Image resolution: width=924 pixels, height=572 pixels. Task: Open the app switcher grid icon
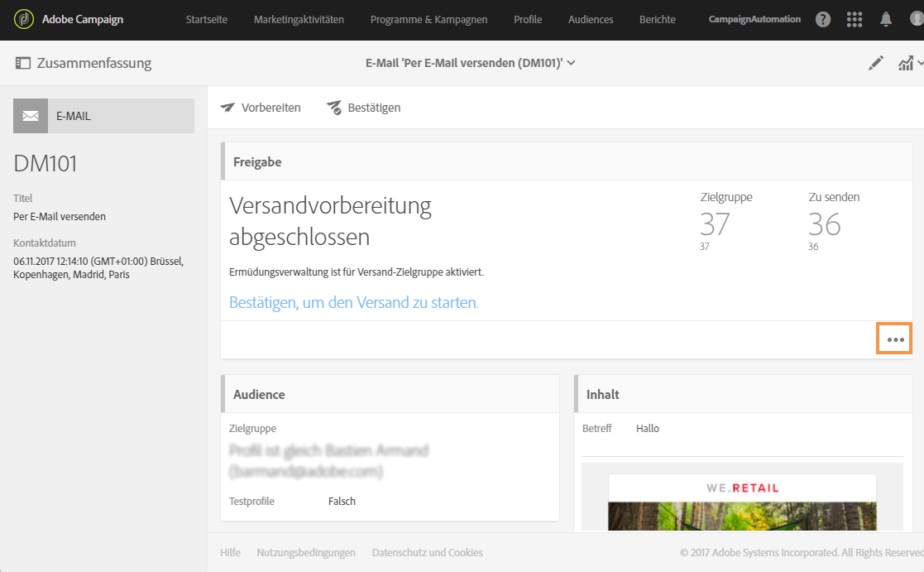click(x=855, y=19)
